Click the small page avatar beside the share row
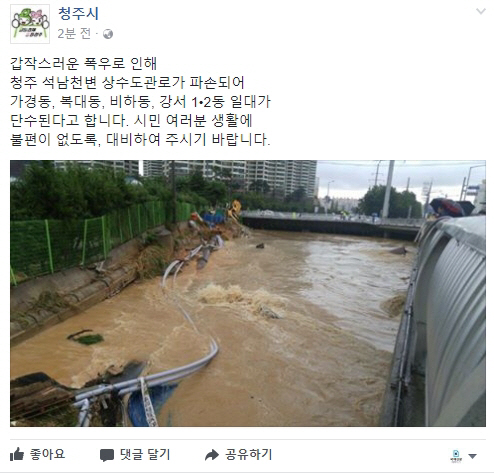This screenshot has width=494, height=473. pos(456,455)
